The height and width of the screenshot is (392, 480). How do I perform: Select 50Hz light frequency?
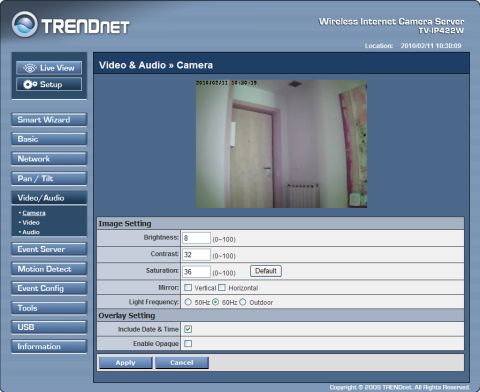point(188,302)
